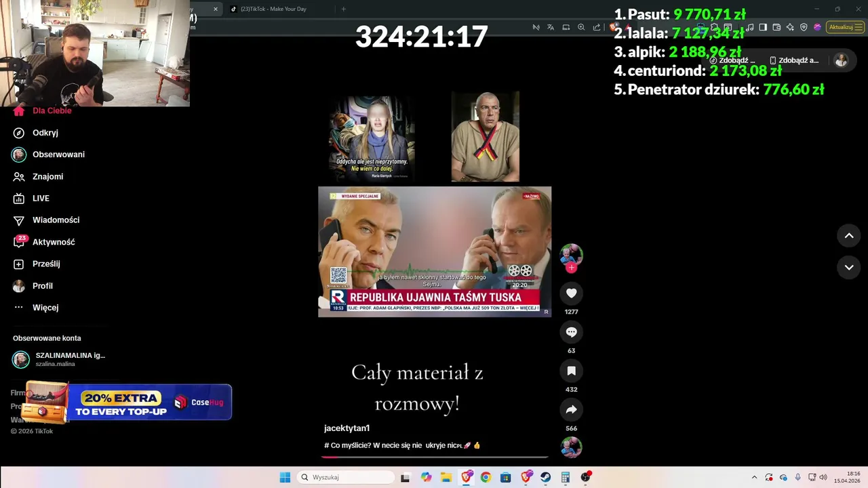This screenshot has width=868, height=488.
Task: Open a new browser tab
Action: point(343,9)
